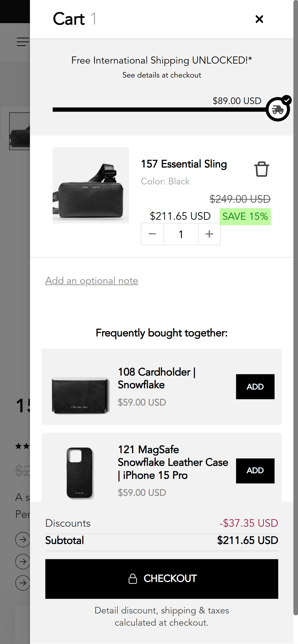The width and height of the screenshot is (298, 644).
Task: Open the 157 Essential Sling product thumbnail
Action: tap(91, 185)
